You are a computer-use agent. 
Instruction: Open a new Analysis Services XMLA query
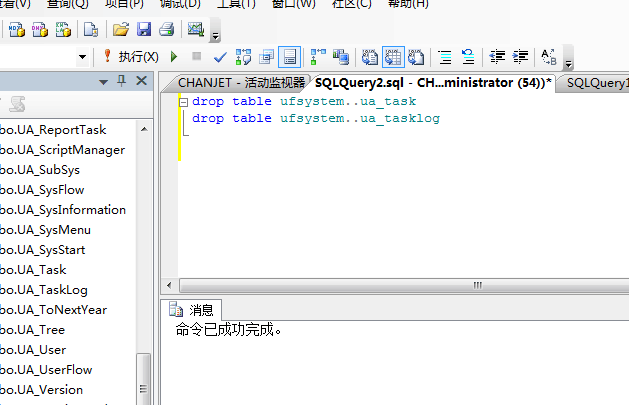click(x=63, y=30)
